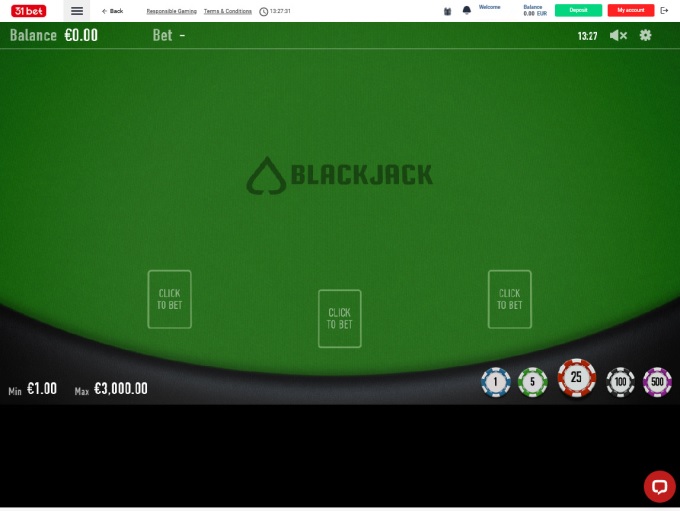Open the gift box promotions icon
This screenshot has width=680, height=511.
(448, 11)
